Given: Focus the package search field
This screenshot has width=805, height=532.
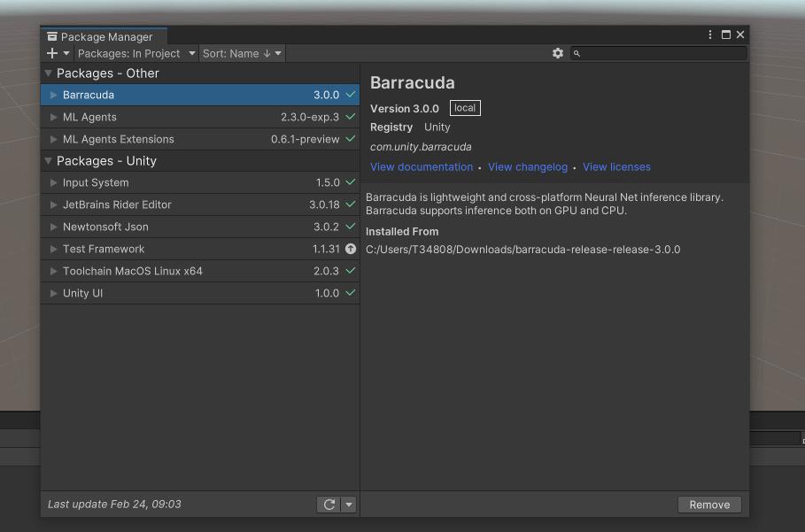Looking at the screenshot, I should 659,53.
